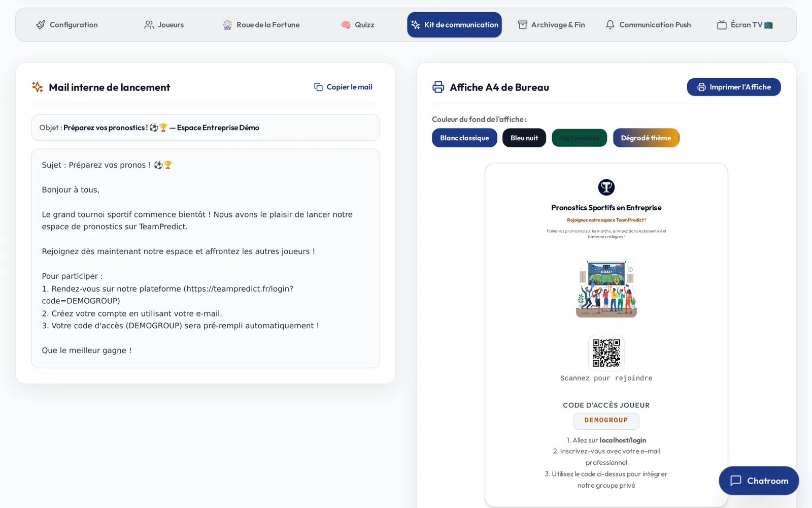The height and width of the screenshot is (508, 812).
Task: Click the bell icon for Communication Push
Action: (x=610, y=25)
